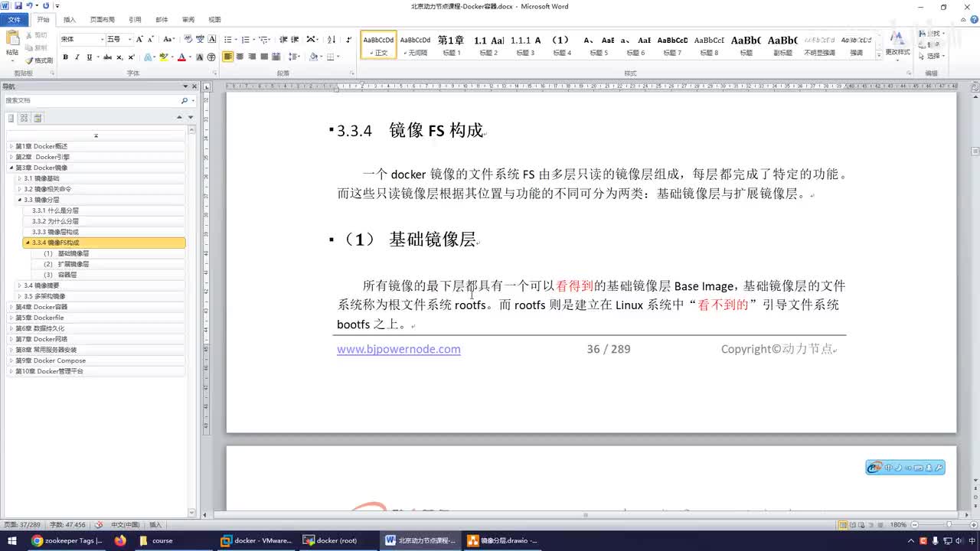
Task: Toggle show paragraph marks icon
Action: pos(349,39)
